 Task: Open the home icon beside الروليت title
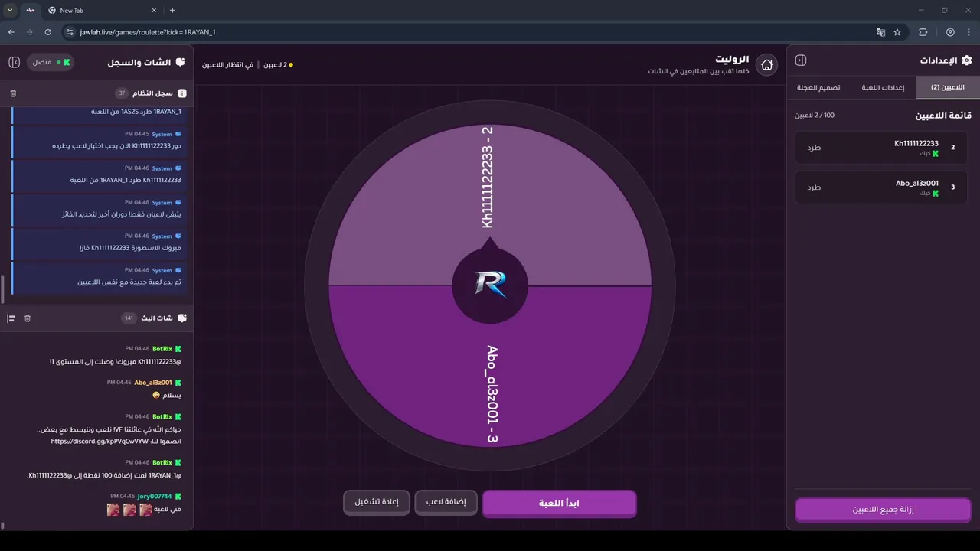(766, 65)
